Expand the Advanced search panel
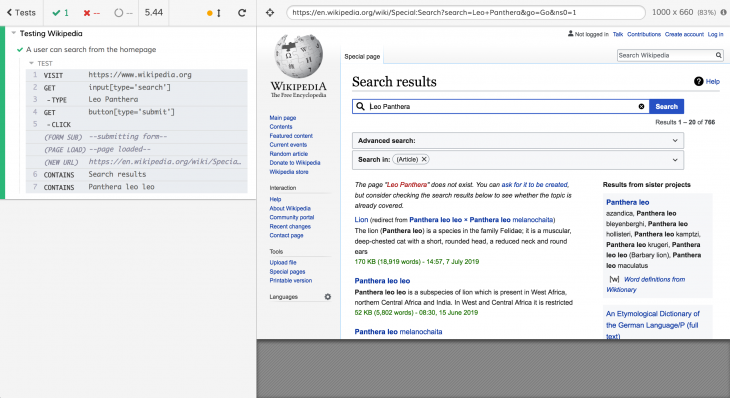 pyautogui.click(x=518, y=141)
